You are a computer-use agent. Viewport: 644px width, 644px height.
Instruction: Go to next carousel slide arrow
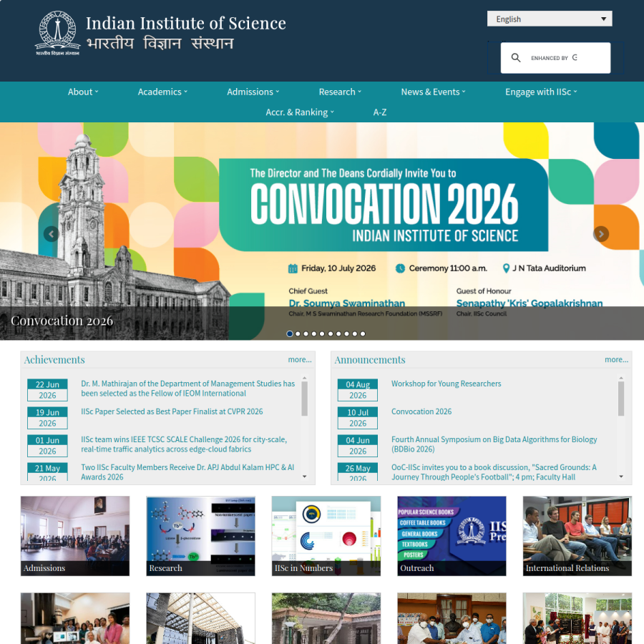[x=601, y=234]
